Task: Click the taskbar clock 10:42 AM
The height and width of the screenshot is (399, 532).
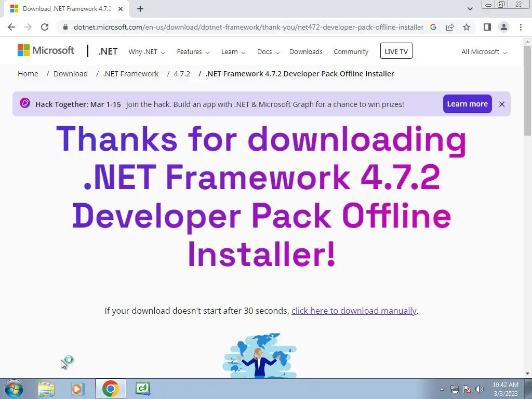Action: coord(506,389)
